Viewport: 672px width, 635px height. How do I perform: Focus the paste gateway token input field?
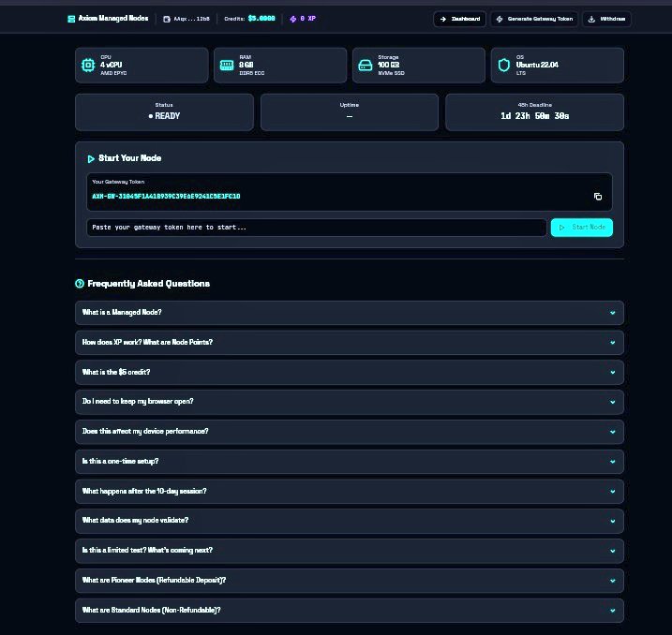click(x=316, y=228)
